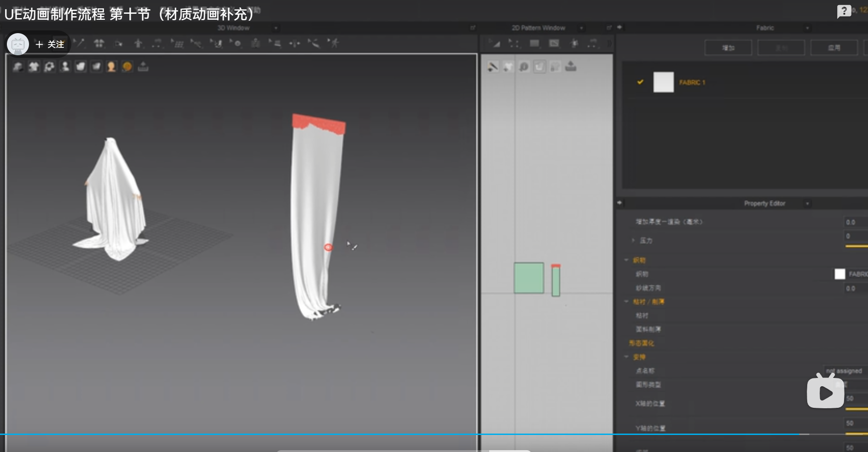Click the export tray icon in 3D view
Screen dimensions: 868x452
[143, 67]
